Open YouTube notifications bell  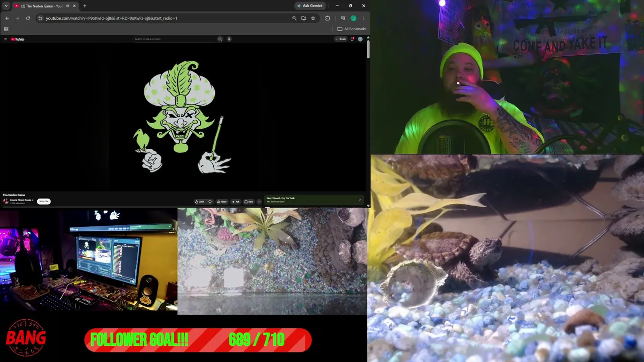click(352, 39)
